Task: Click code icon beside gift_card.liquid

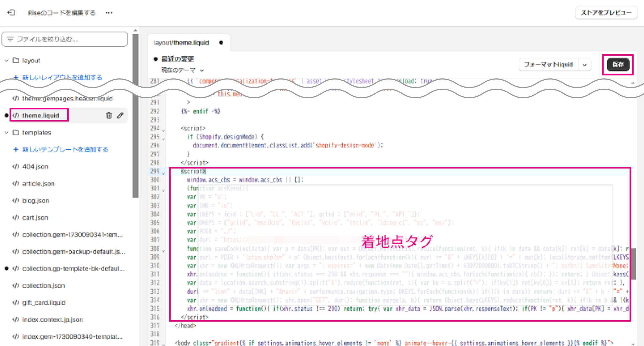Action: [x=16, y=302]
